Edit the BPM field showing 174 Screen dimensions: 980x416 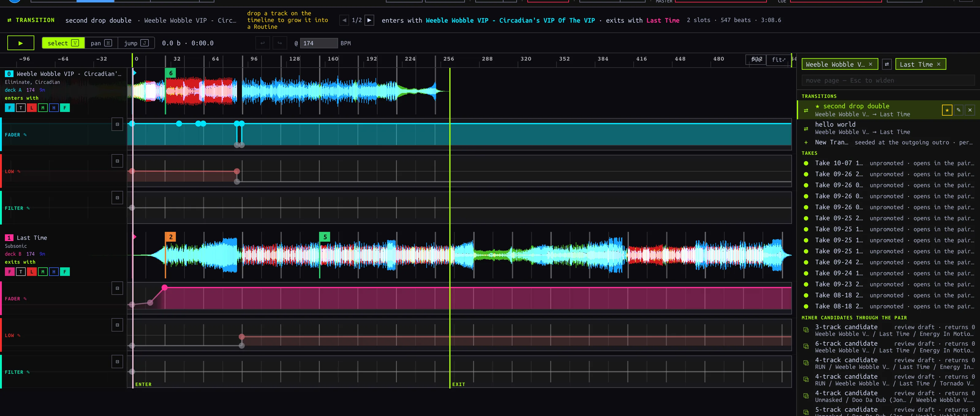pyautogui.click(x=319, y=43)
